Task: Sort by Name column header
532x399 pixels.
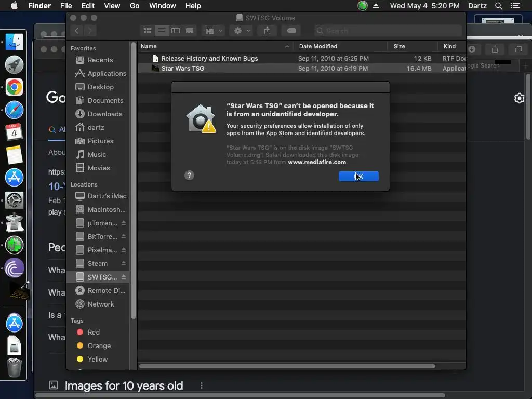Action: (x=215, y=46)
